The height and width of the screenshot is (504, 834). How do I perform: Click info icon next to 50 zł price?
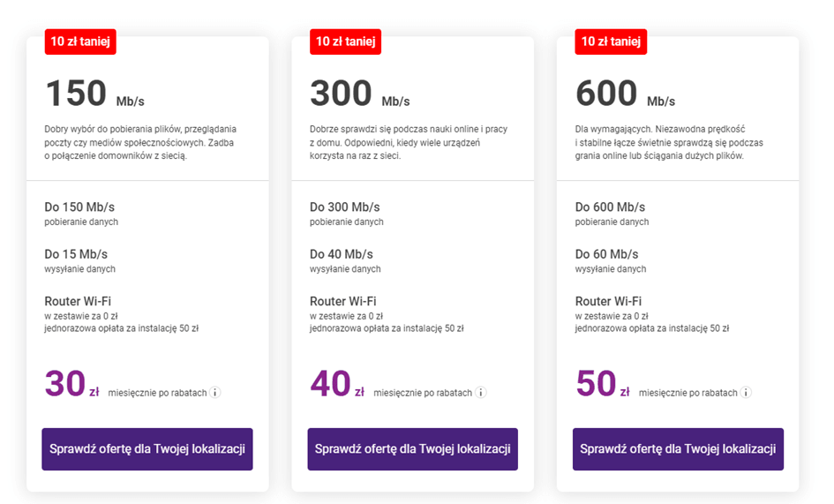(746, 393)
